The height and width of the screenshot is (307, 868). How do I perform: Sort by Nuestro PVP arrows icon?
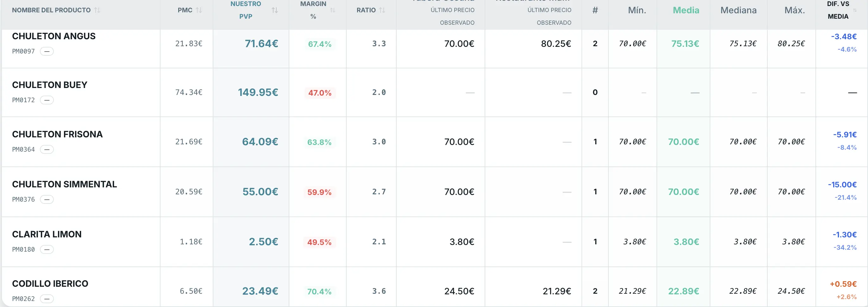click(275, 10)
